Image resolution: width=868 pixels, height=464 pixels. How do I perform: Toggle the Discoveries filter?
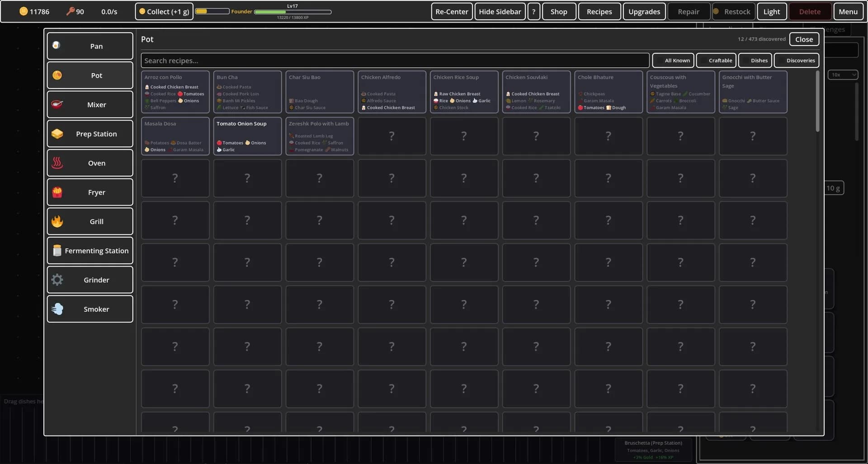[x=797, y=60]
